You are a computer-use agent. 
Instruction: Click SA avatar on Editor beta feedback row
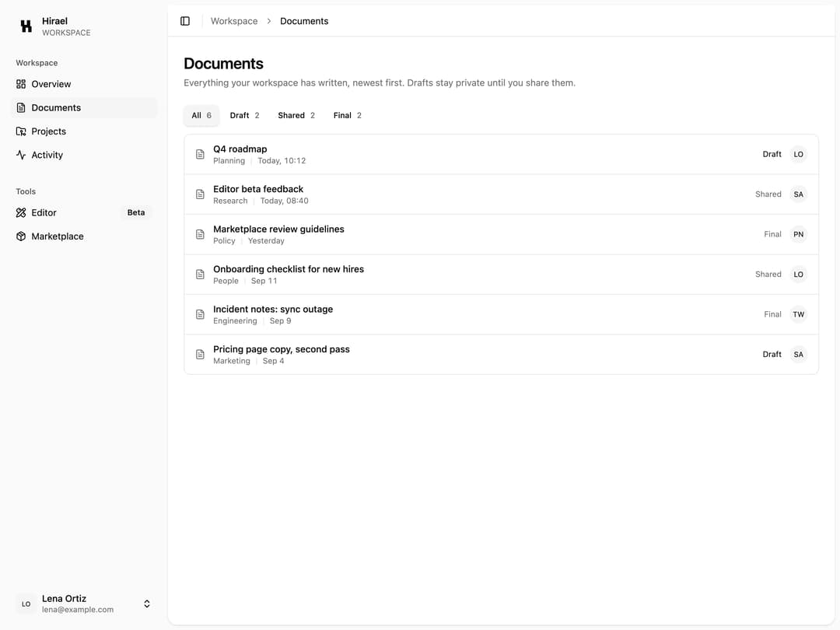pos(798,194)
